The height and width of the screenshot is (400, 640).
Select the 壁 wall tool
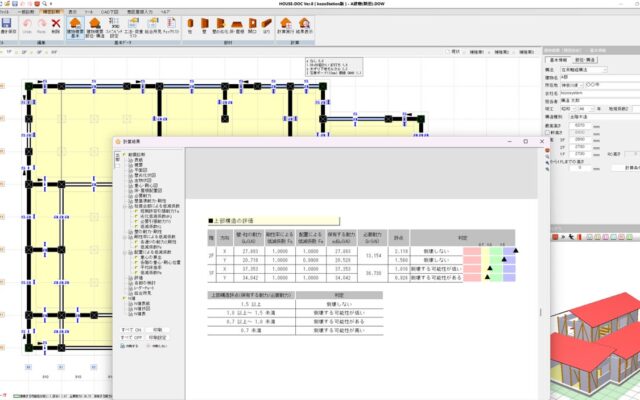[x=204, y=23]
